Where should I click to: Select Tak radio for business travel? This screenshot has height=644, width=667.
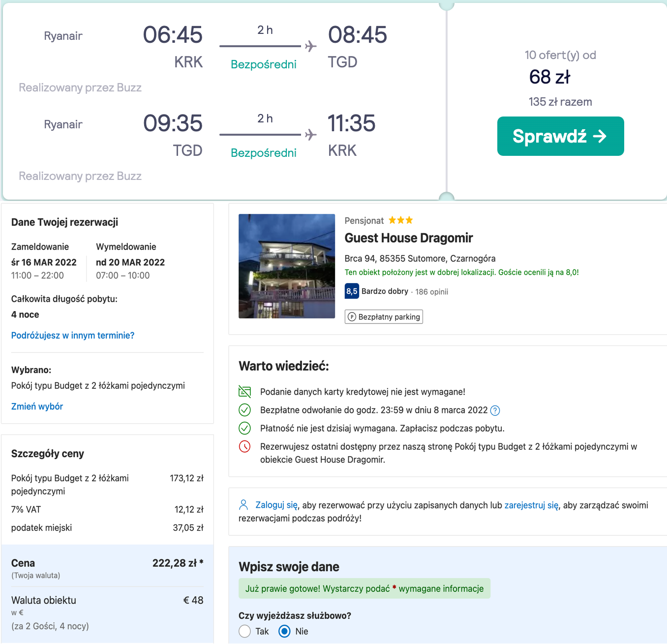(245, 631)
